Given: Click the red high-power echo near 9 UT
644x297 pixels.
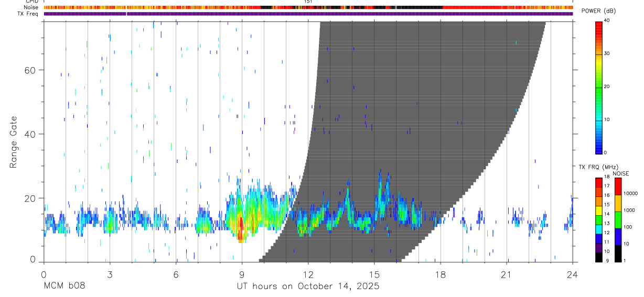Looking at the screenshot, I should pos(241,228).
